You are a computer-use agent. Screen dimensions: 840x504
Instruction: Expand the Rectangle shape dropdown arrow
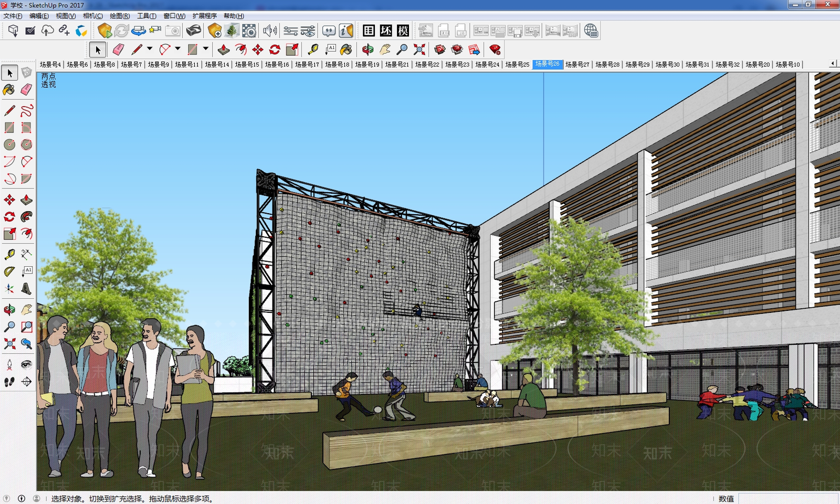point(205,49)
